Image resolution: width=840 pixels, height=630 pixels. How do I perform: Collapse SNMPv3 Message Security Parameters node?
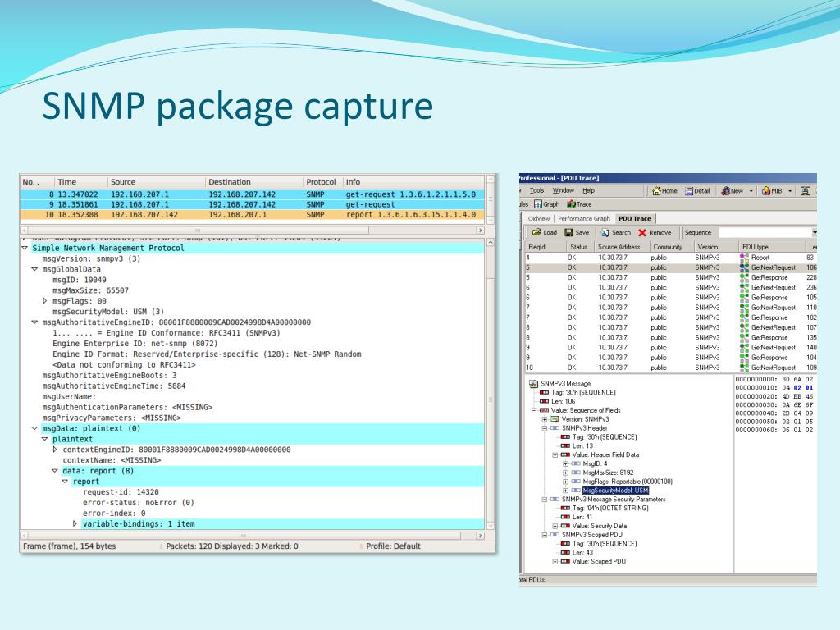(x=545, y=500)
